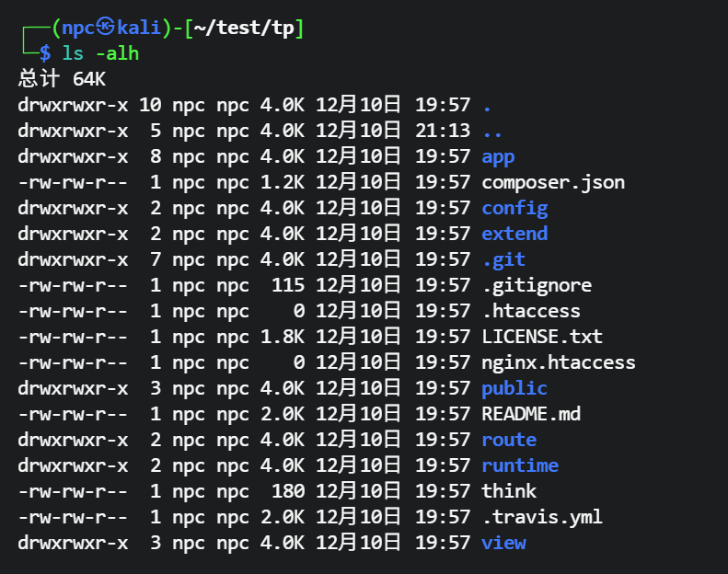The height and width of the screenshot is (574, 728).
Task: Click the app directory name
Action: [498, 156]
